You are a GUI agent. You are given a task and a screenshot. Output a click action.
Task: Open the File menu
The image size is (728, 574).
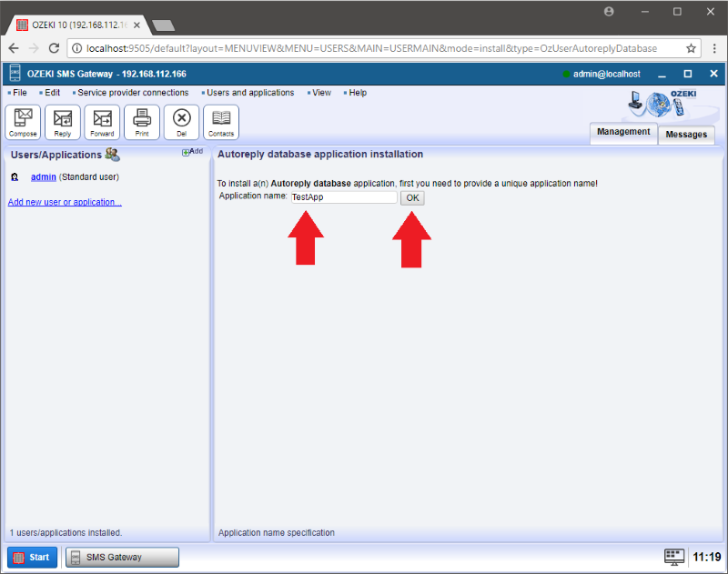point(19,93)
